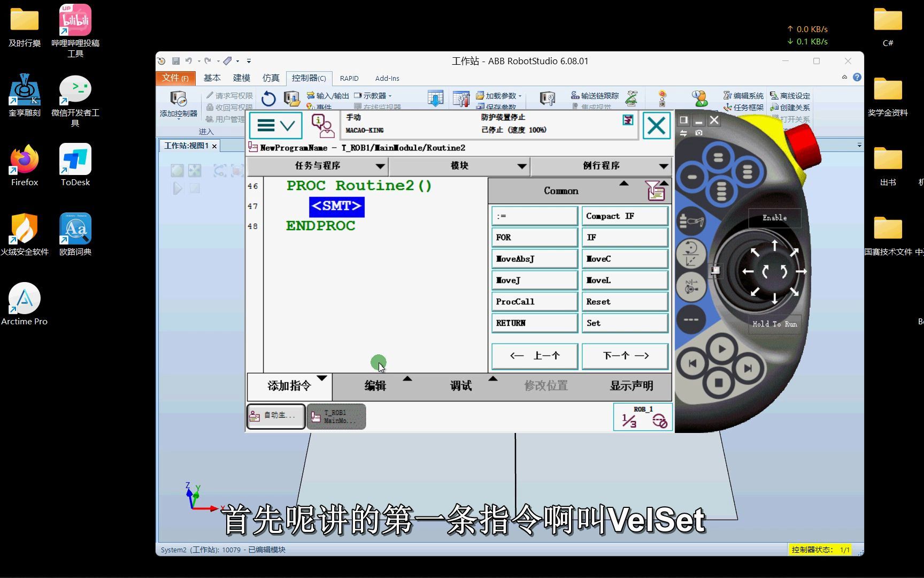Insert the MoveJ instruction

point(535,280)
